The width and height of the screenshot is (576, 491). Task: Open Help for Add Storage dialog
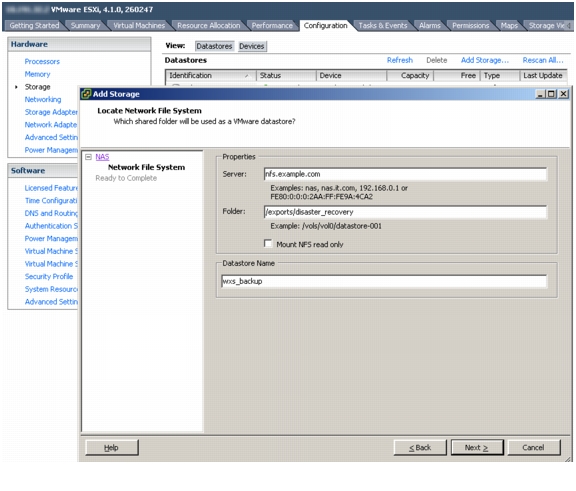pos(112,448)
